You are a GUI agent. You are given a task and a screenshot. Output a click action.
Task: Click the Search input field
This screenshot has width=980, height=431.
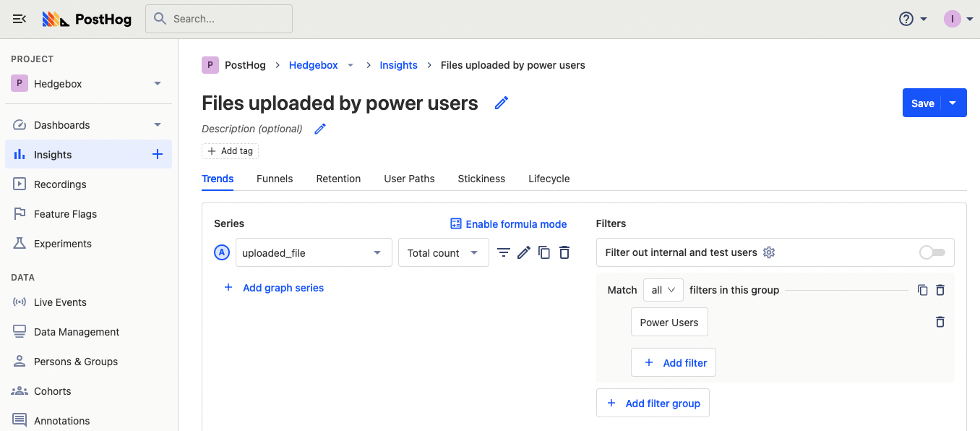[219, 19]
